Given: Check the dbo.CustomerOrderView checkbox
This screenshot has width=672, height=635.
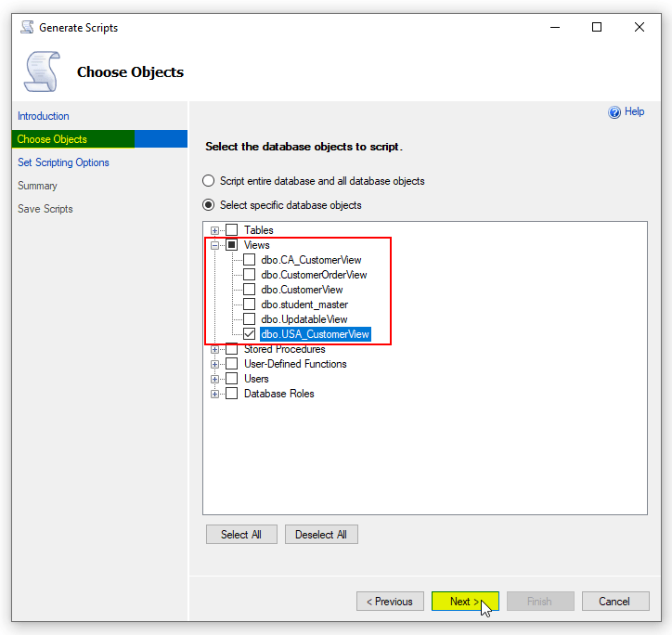Looking at the screenshot, I should (249, 275).
